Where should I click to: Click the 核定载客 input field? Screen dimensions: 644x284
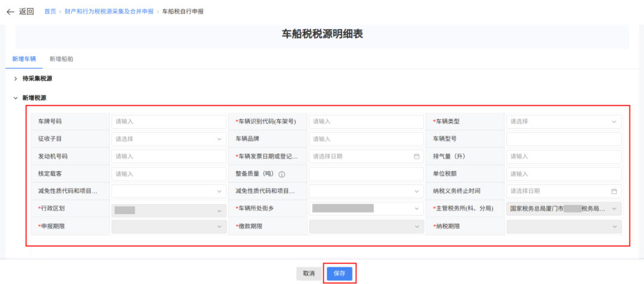coord(169,174)
